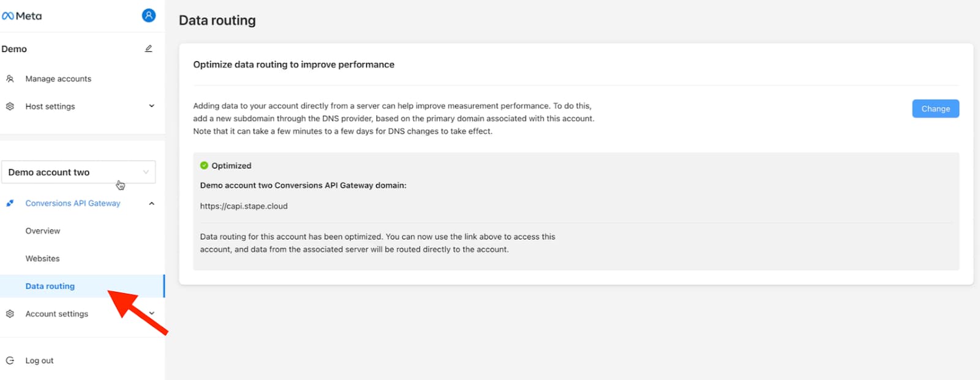Click the Log out link

click(39, 360)
